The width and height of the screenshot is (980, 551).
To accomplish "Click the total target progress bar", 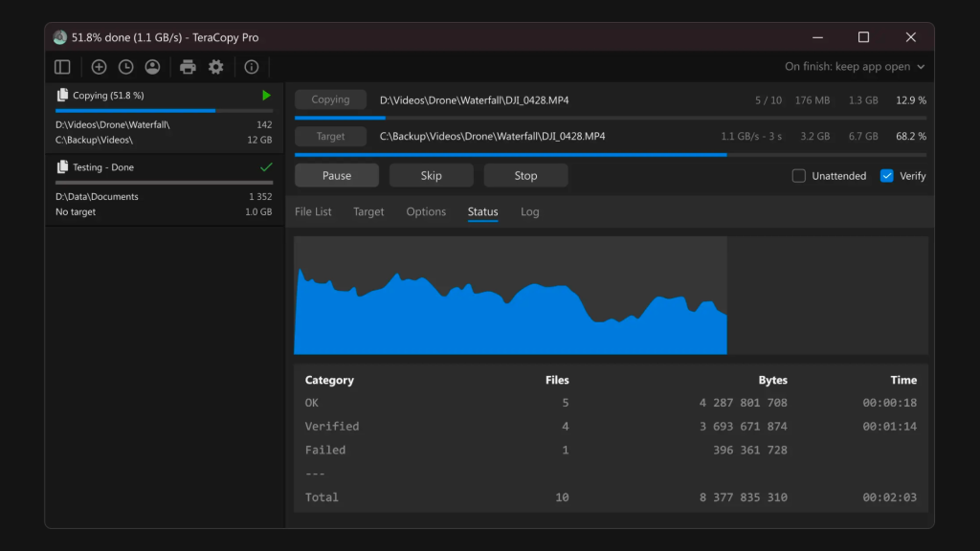I will coord(611,154).
